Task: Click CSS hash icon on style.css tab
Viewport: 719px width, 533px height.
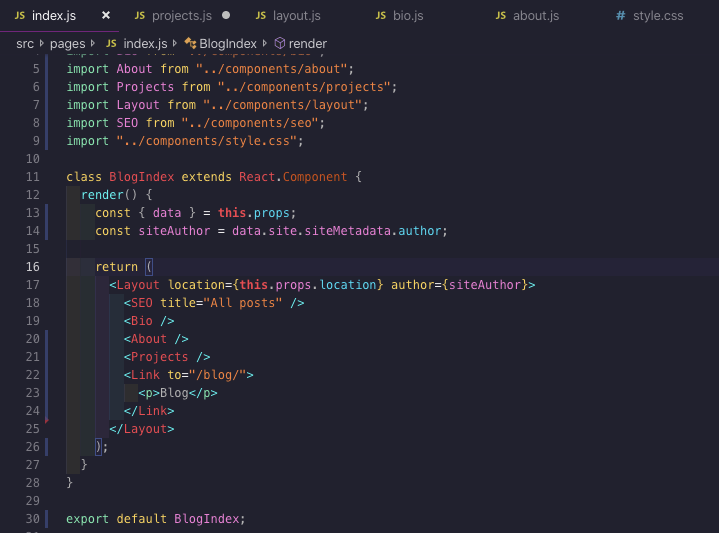Action: pyautogui.click(x=621, y=16)
